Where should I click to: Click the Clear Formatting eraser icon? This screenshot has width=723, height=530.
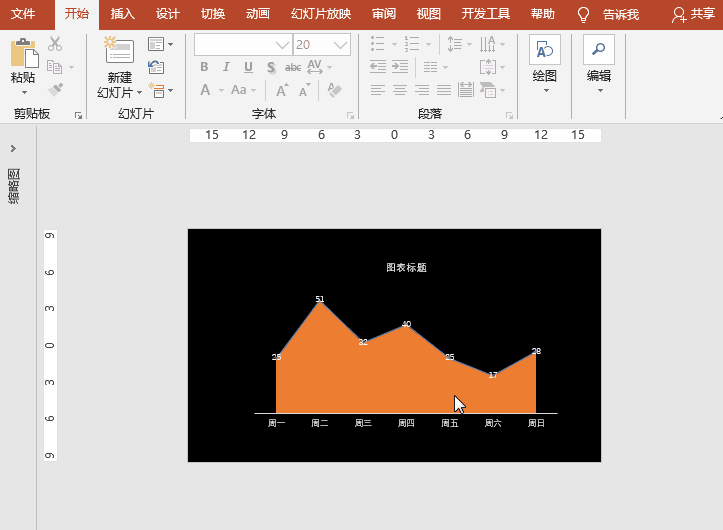(334, 90)
